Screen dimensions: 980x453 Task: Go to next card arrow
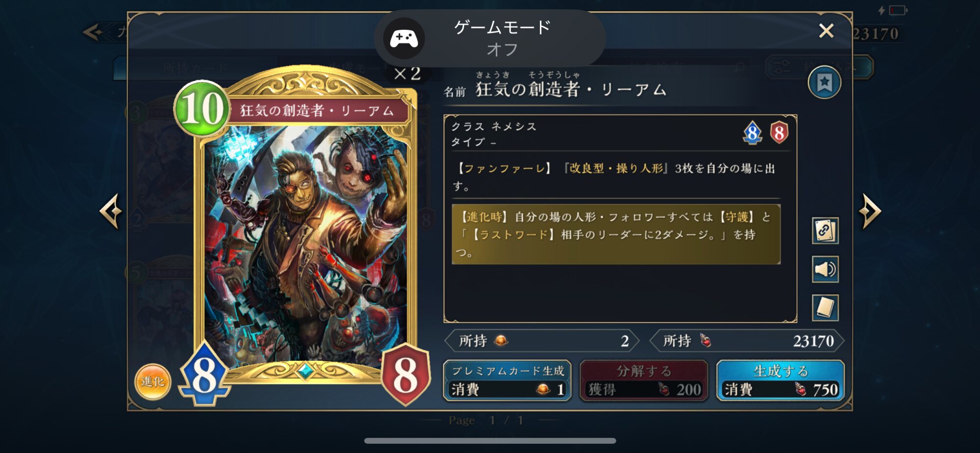870,211
